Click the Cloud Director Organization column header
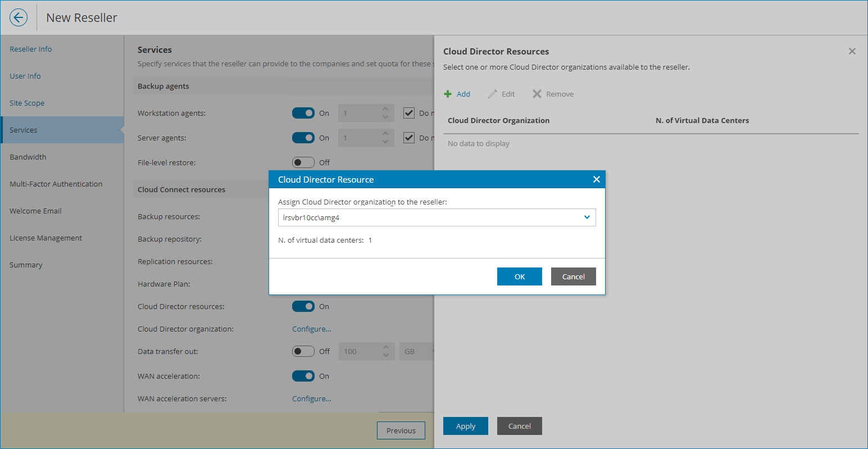 coord(499,120)
